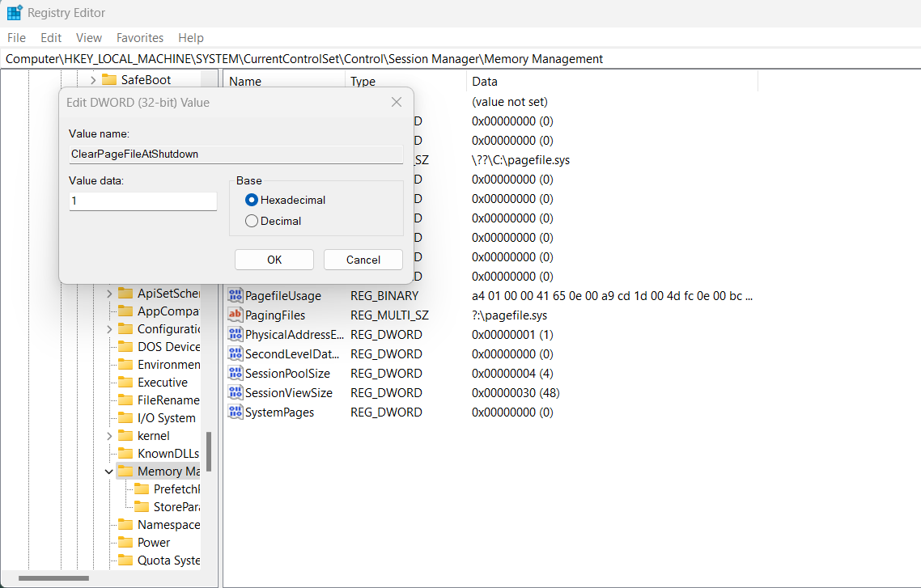Click the SessionPoolSize DWORD icon
Screen dimensions: 921x588
point(236,374)
